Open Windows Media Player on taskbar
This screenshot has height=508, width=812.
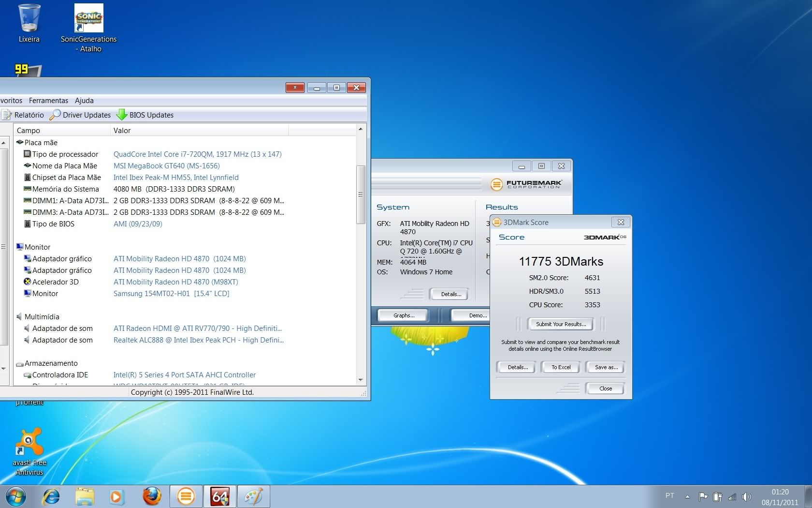tap(116, 497)
